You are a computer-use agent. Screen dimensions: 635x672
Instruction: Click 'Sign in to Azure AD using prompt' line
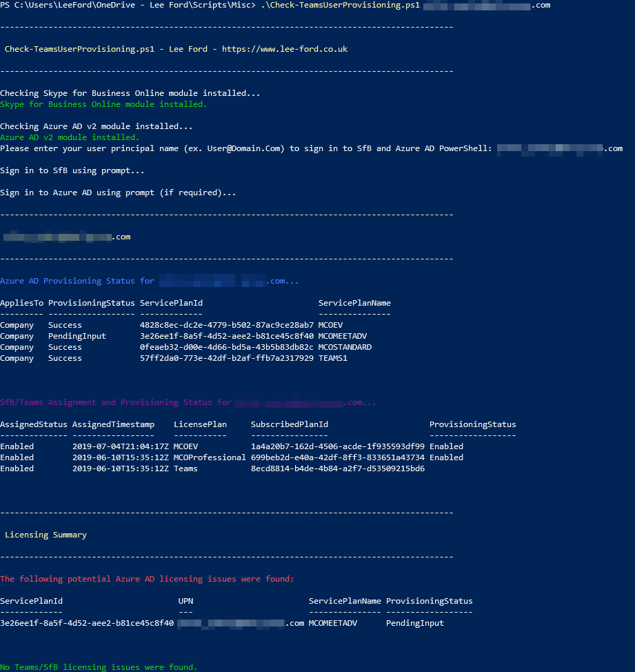(x=118, y=192)
